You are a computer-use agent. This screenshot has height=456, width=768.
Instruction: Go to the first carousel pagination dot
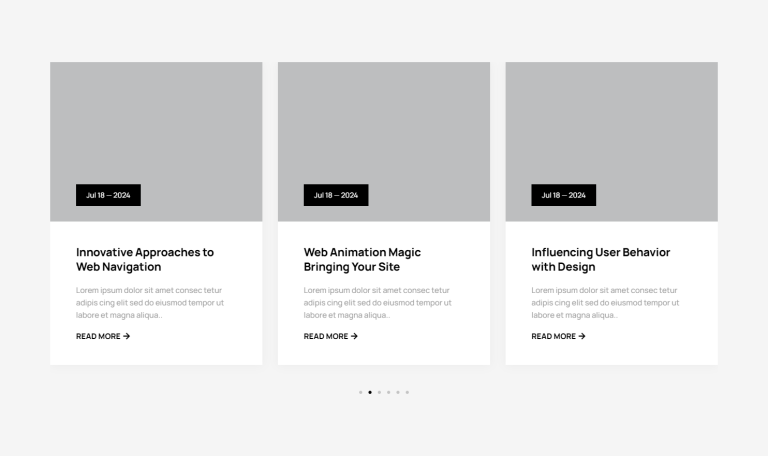coord(360,392)
